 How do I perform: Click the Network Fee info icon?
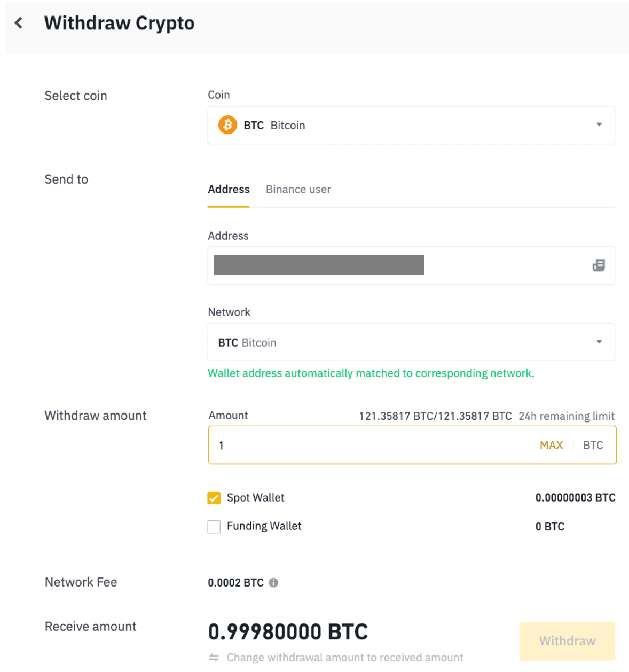[x=273, y=583]
